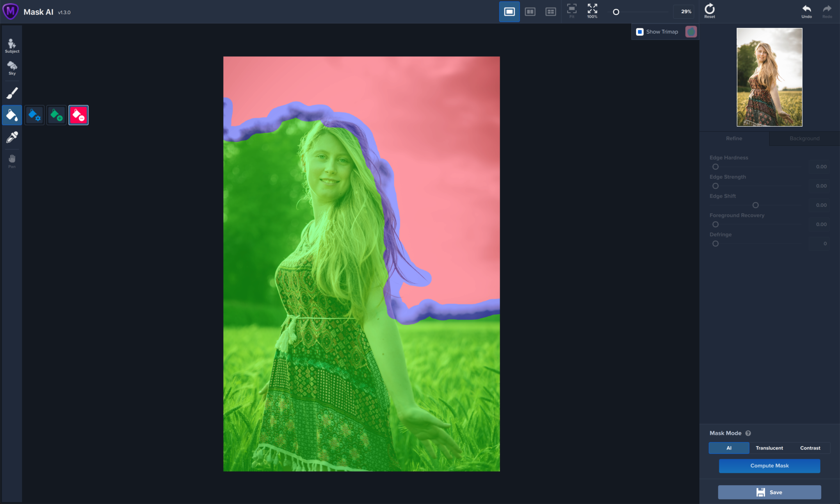Image resolution: width=840 pixels, height=504 pixels.
Task: Undo the last action
Action: (806, 11)
